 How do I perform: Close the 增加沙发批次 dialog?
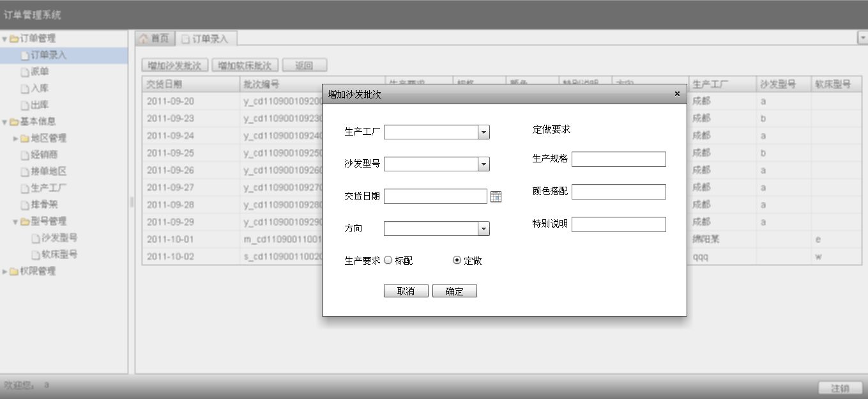(677, 94)
